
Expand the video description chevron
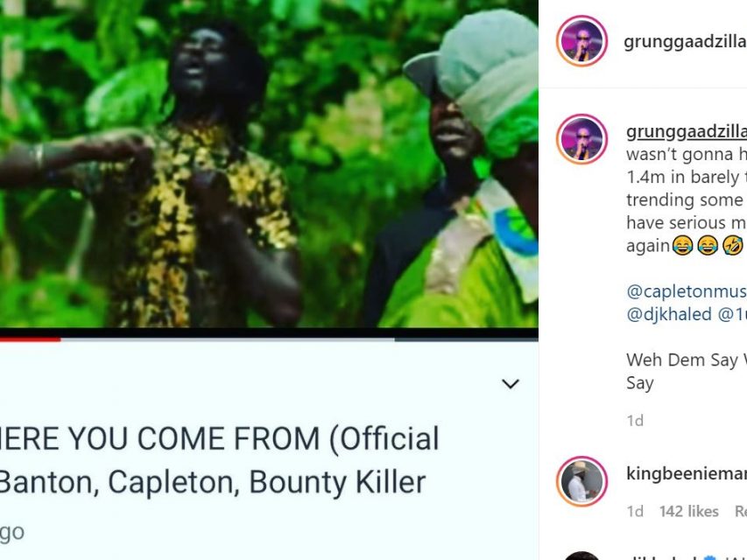pyautogui.click(x=511, y=384)
